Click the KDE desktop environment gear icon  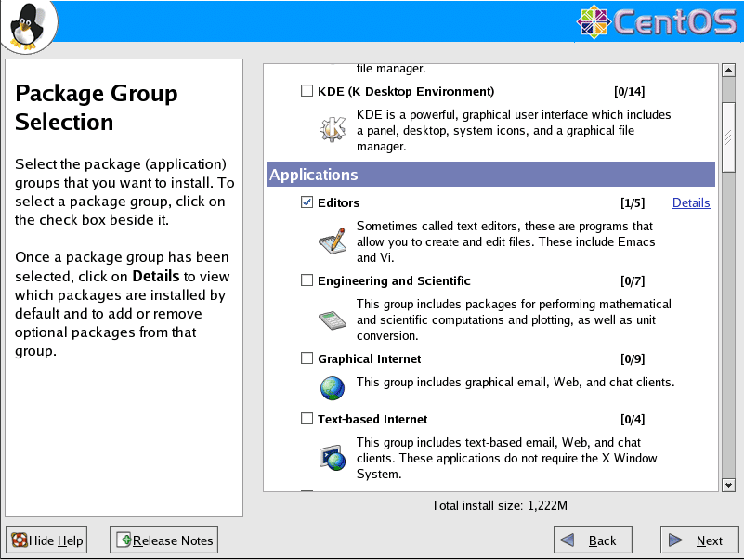[x=332, y=130]
